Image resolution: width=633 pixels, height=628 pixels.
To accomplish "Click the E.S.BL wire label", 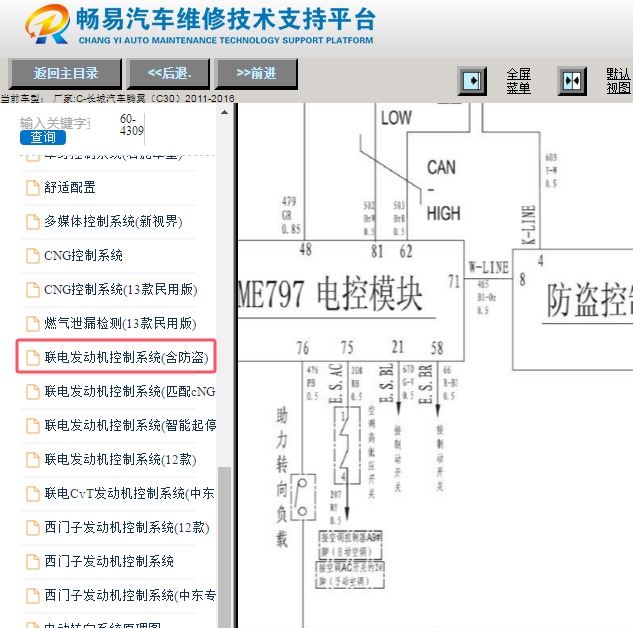I will 386,383.
